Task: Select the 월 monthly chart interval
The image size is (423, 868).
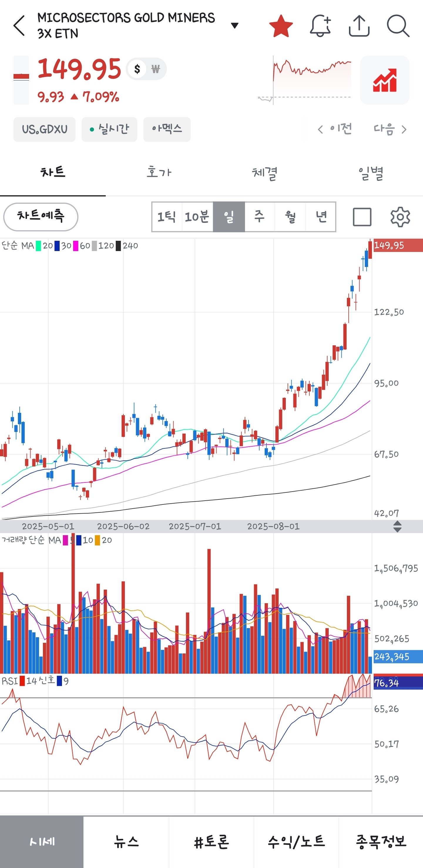Action: (x=290, y=217)
